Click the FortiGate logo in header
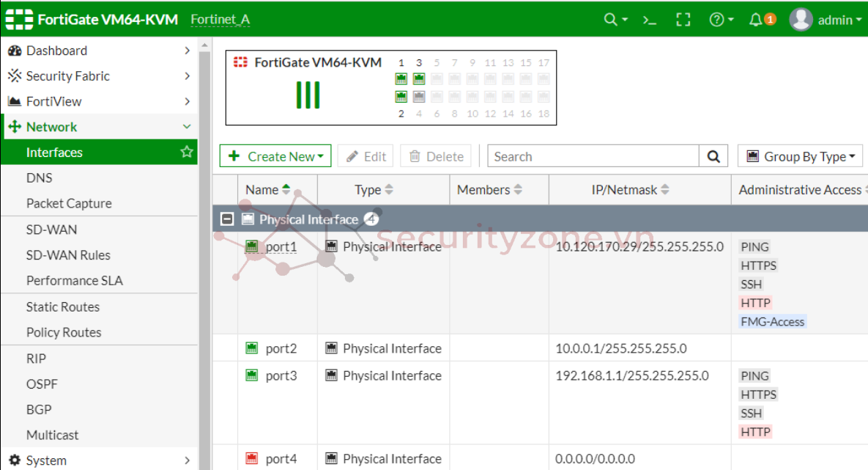The height and width of the screenshot is (470, 868). pos(19,19)
